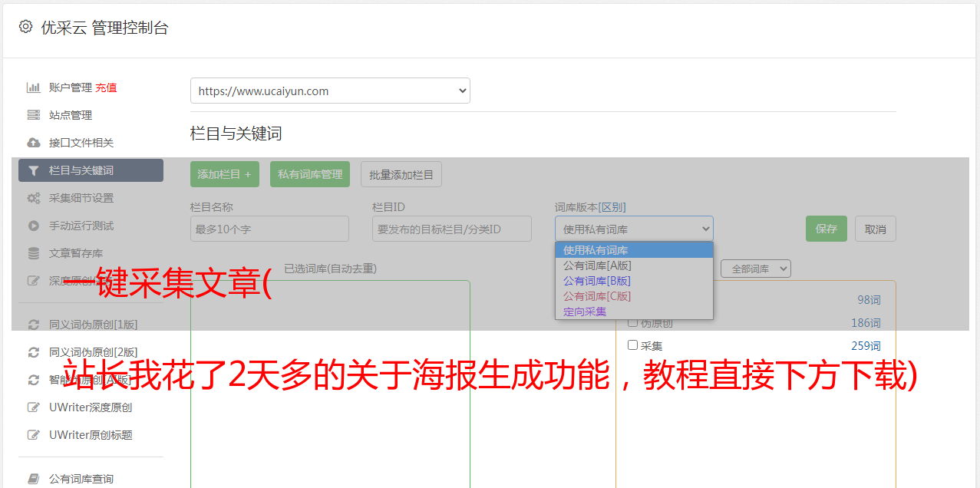Open the https://www.ucaiyun.com site dropdown
Screen dimensions: 980x488
pos(330,91)
